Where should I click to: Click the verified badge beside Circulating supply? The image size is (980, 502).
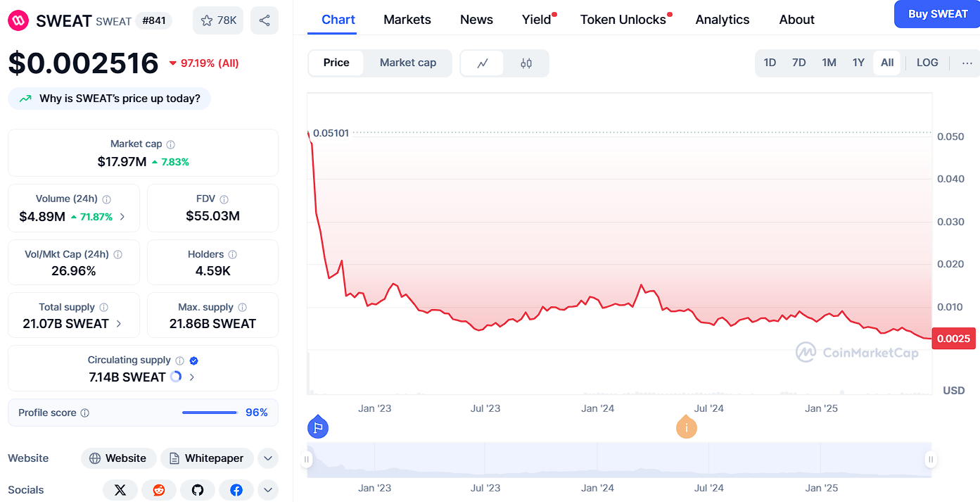(x=194, y=360)
